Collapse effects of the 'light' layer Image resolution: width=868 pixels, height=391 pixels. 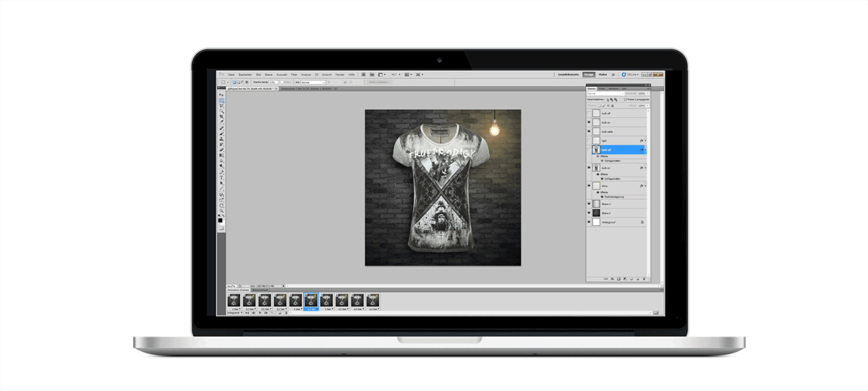[x=645, y=140]
